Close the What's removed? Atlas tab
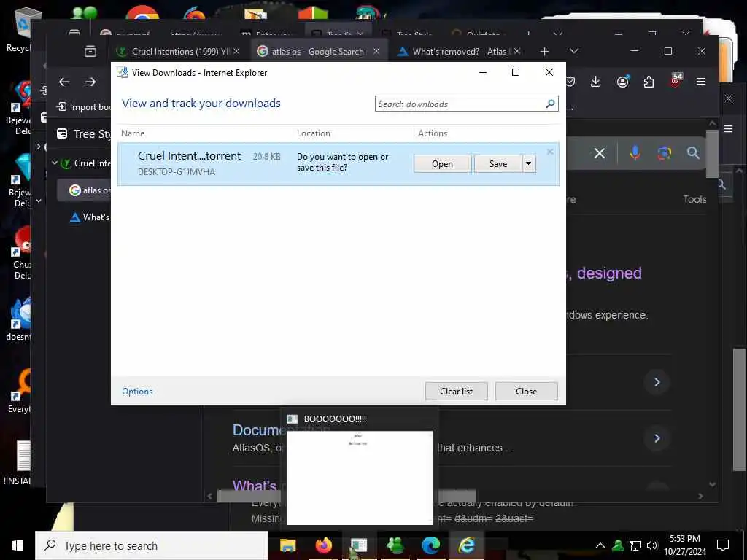The height and width of the screenshot is (560, 747). [517, 51]
